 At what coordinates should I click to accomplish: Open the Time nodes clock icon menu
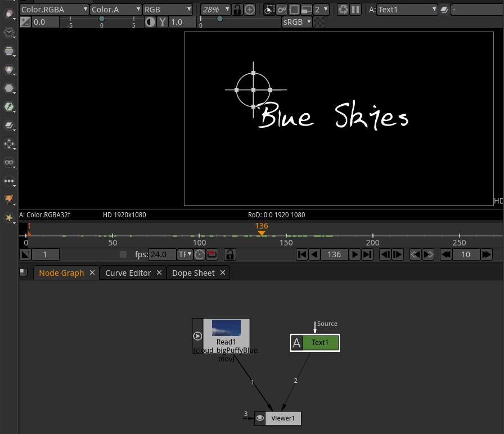pyautogui.click(x=9, y=33)
